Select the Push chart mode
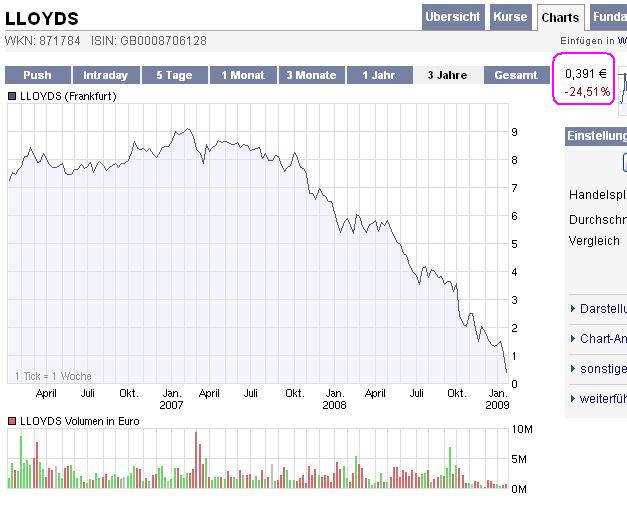This screenshot has width=627, height=512. pos(38,75)
